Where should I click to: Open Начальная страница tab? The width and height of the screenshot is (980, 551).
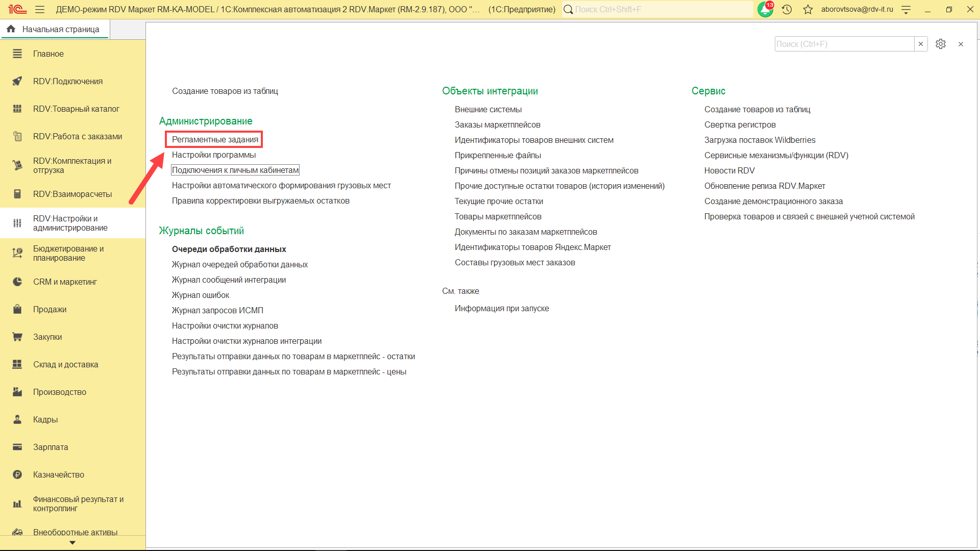[60, 29]
